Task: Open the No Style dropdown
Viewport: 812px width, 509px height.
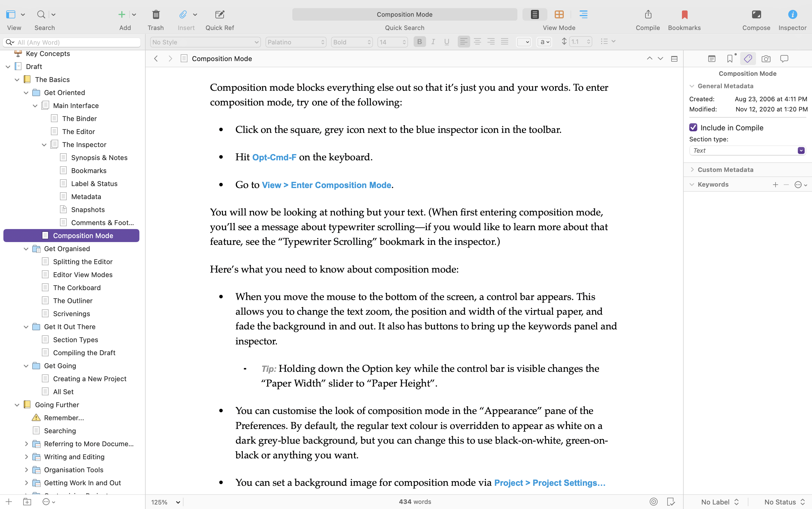Action: (205, 42)
